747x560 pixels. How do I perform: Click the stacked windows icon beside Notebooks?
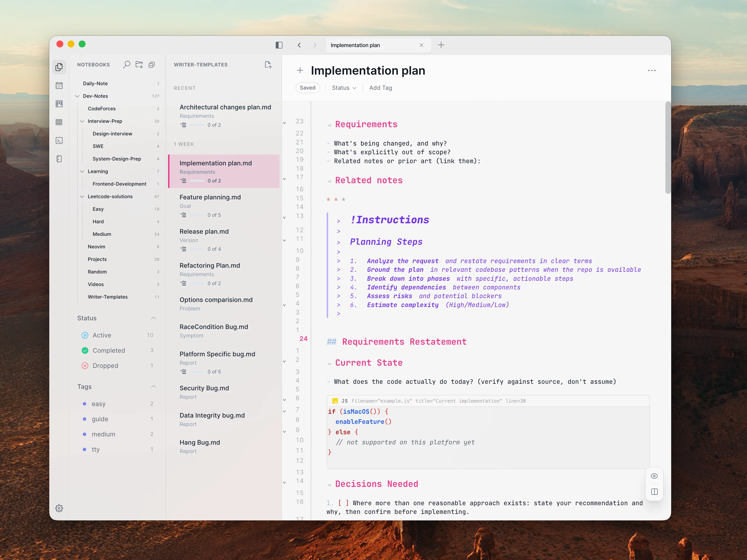(x=152, y=64)
